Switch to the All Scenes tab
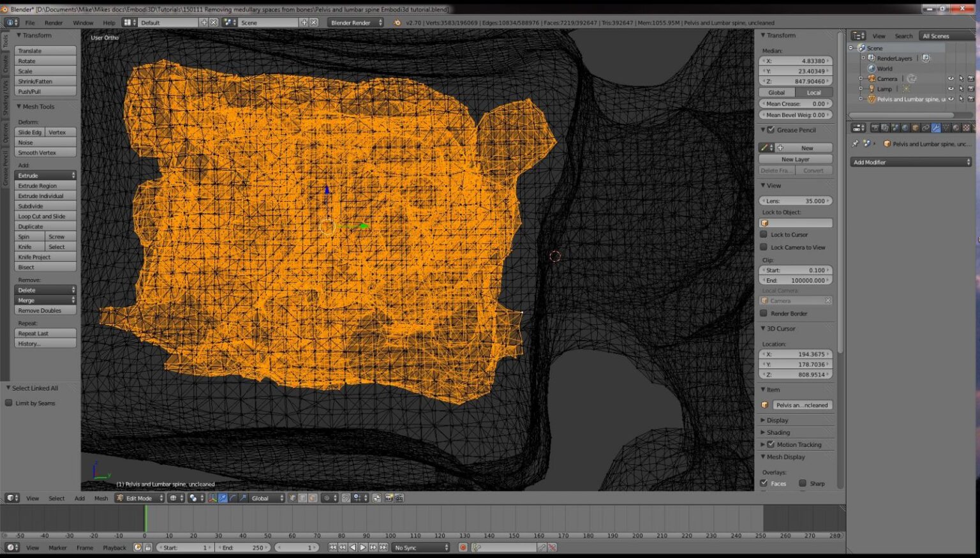 tap(936, 36)
